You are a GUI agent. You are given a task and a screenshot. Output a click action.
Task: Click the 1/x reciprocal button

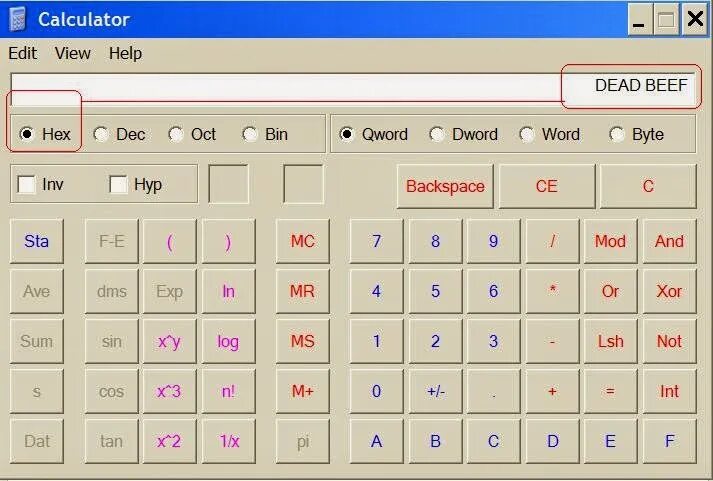(228, 441)
